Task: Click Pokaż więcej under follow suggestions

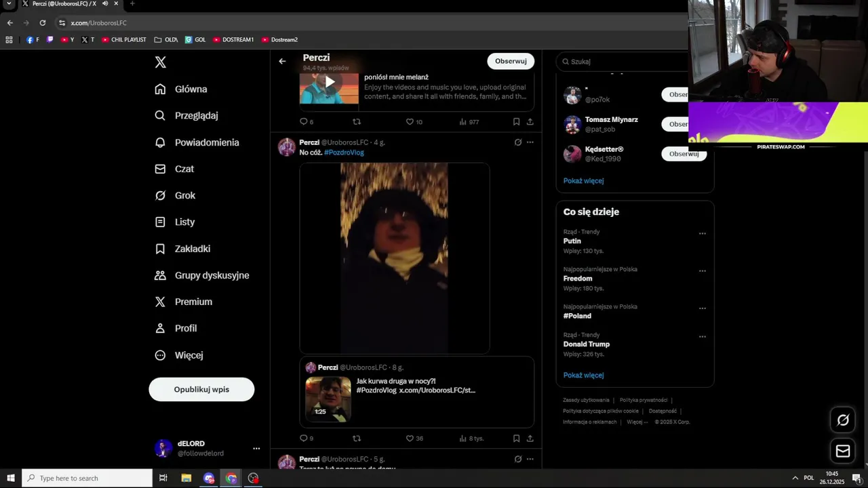Action: click(583, 181)
